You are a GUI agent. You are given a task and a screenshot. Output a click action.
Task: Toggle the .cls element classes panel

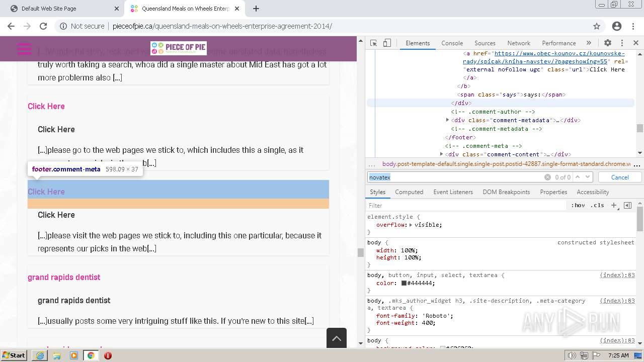pyautogui.click(x=597, y=205)
